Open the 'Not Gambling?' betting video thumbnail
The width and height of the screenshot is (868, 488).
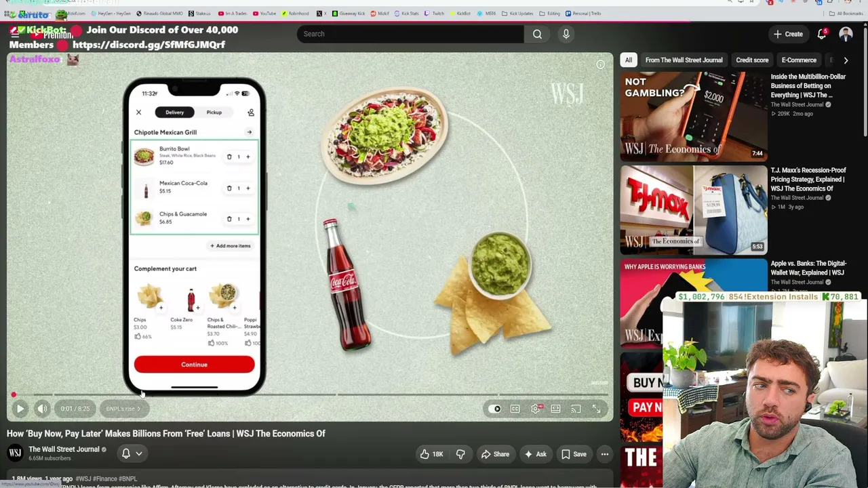click(x=693, y=117)
